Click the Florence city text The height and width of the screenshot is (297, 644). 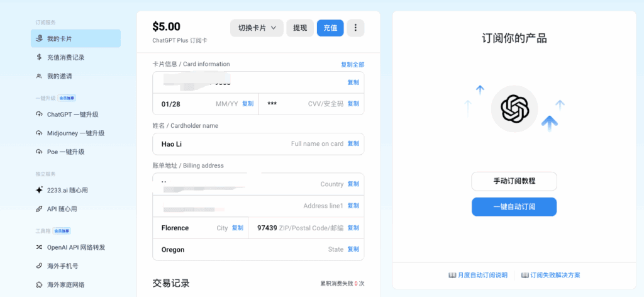pos(175,228)
